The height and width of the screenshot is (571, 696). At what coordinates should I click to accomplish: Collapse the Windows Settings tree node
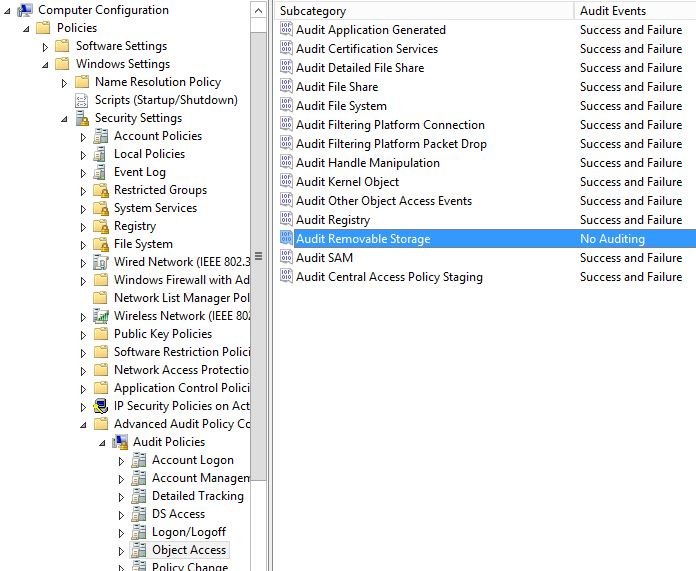[46, 64]
